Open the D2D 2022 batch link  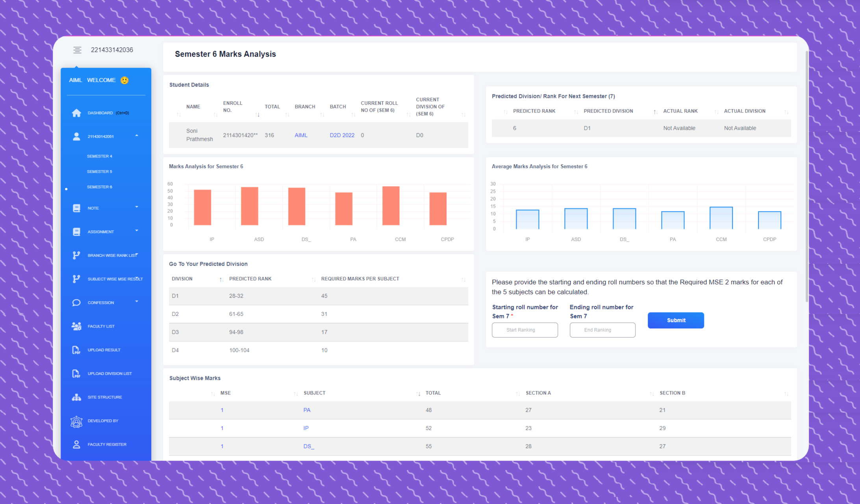click(342, 135)
